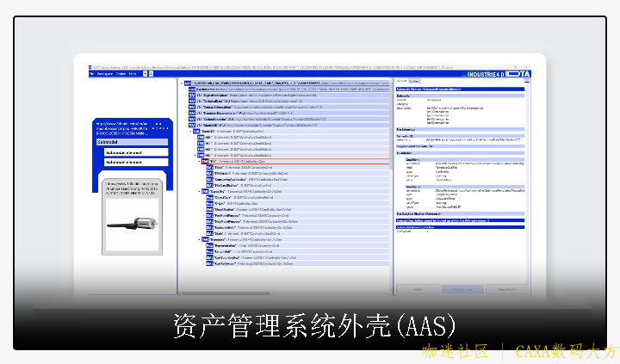Click the tree panel horizontal scrollbar thumb

tap(226, 293)
